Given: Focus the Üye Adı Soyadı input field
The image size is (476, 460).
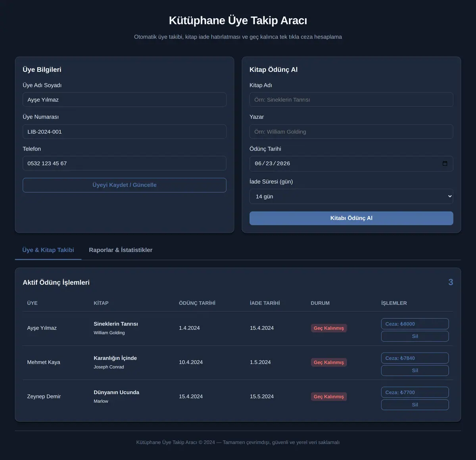Looking at the screenshot, I should pyautogui.click(x=125, y=100).
